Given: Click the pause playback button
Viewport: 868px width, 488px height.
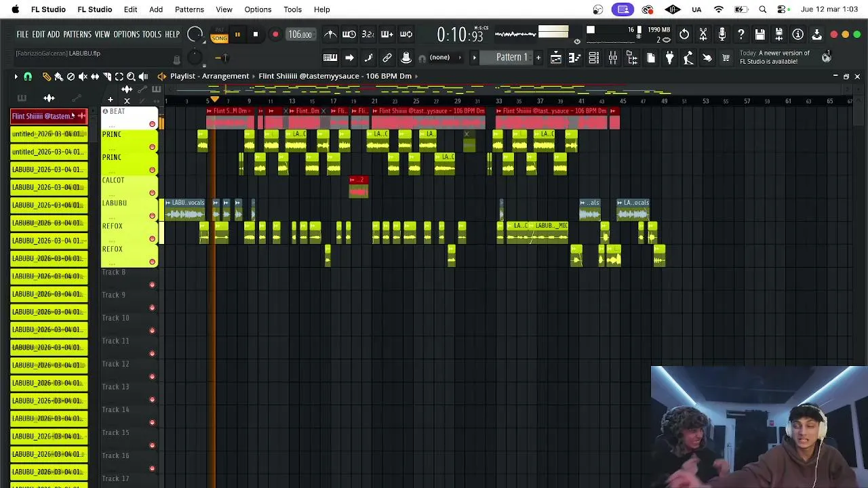Looking at the screenshot, I should click(237, 35).
